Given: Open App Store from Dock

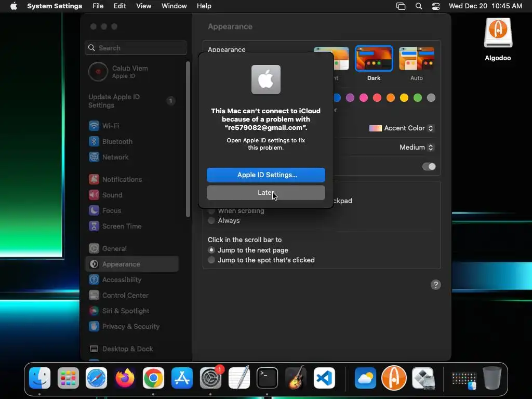Looking at the screenshot, I should pos(182,378).
